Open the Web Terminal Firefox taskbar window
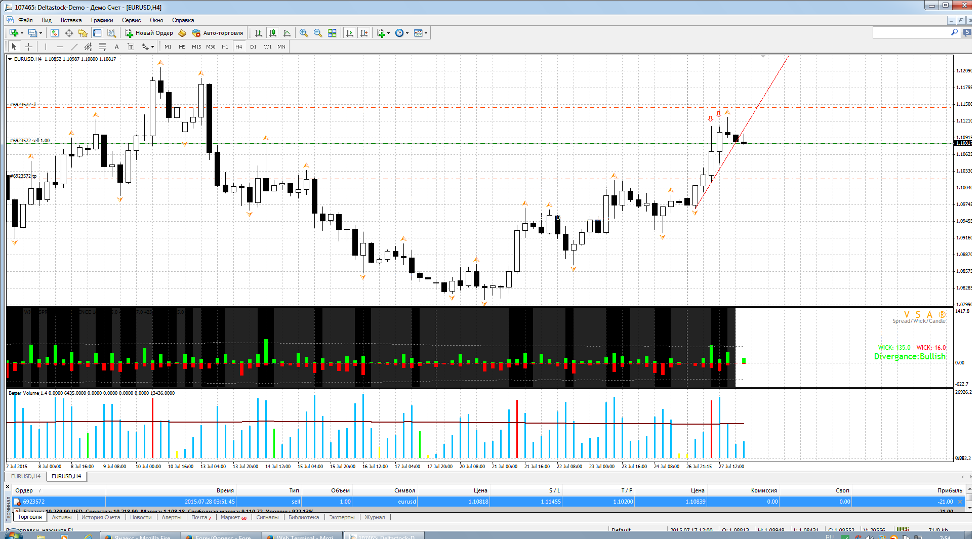The image size is (980, 539). (x=302, y=536)
